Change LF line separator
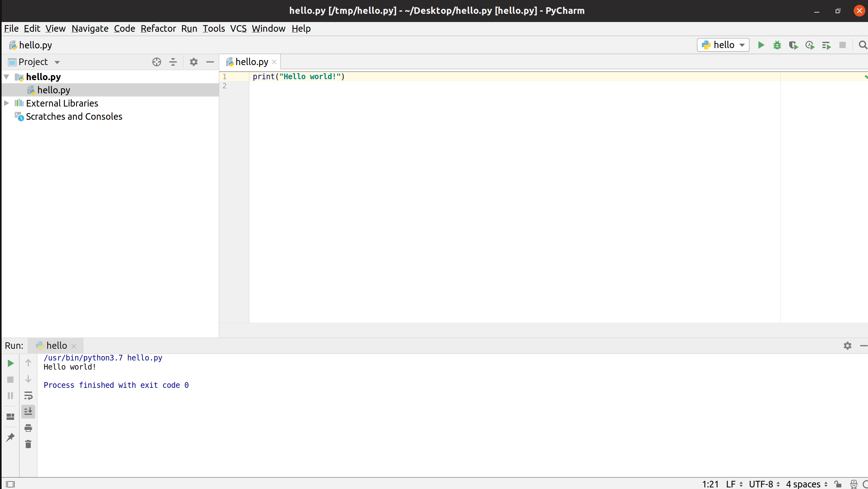Image resolution: width=868 pixels, height=489 pixels. tap(734, 484)
